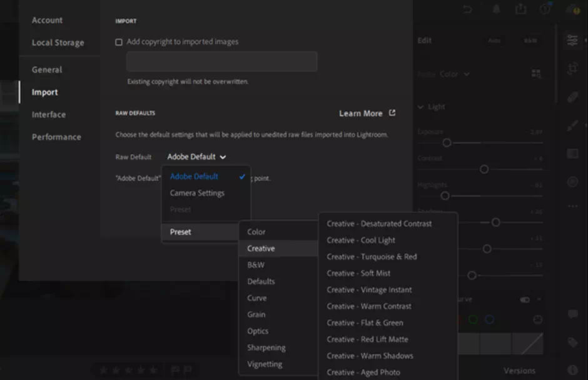Open the profile browser grid icon

(536, 74)
